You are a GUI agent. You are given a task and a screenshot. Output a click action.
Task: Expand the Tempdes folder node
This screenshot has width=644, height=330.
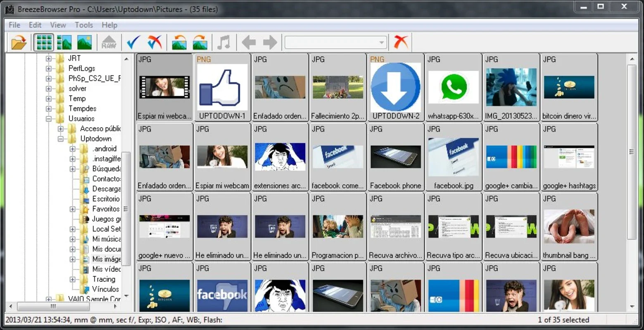click(49, 108)
